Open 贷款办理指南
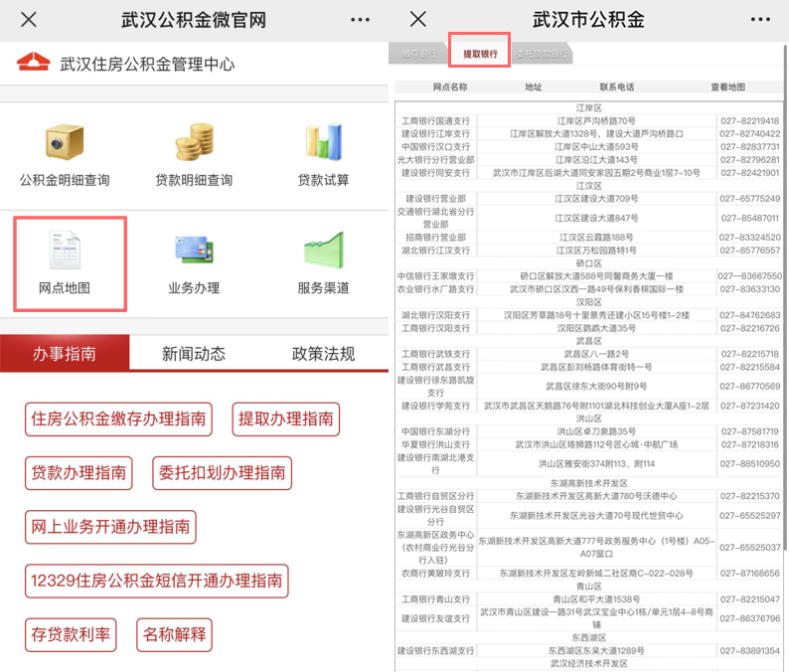 [79, 472]
